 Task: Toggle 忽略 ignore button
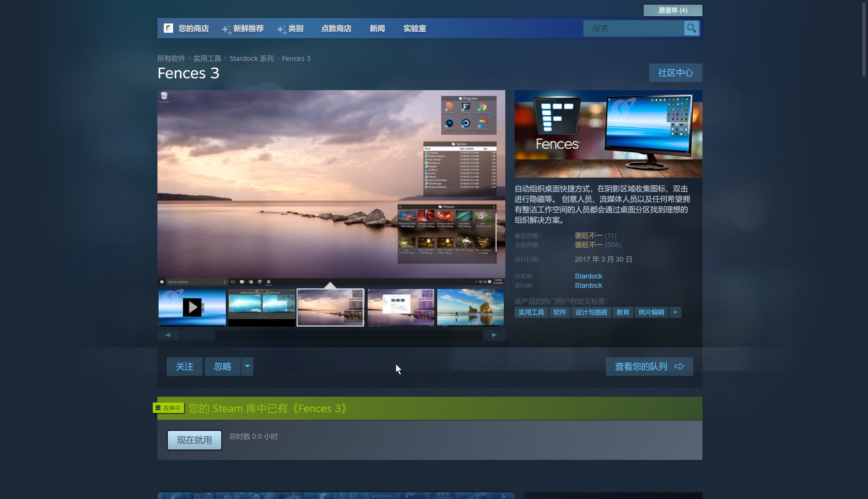(x=222, y=367)
